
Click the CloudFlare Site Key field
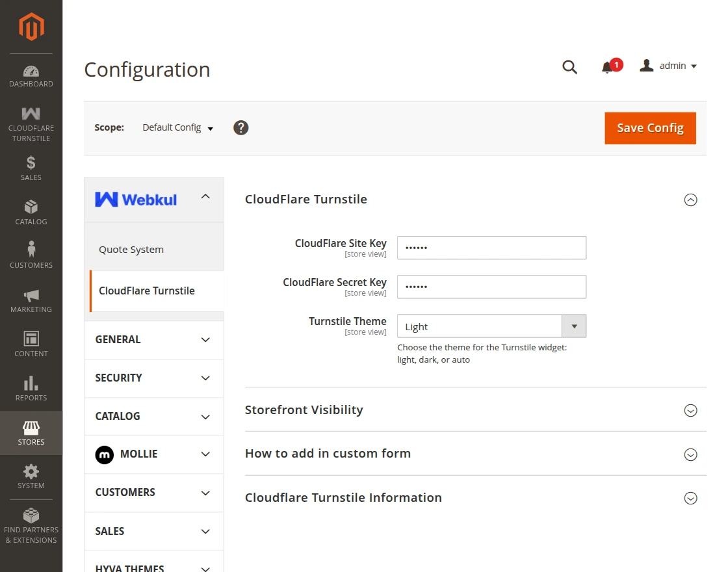(491, 248)
